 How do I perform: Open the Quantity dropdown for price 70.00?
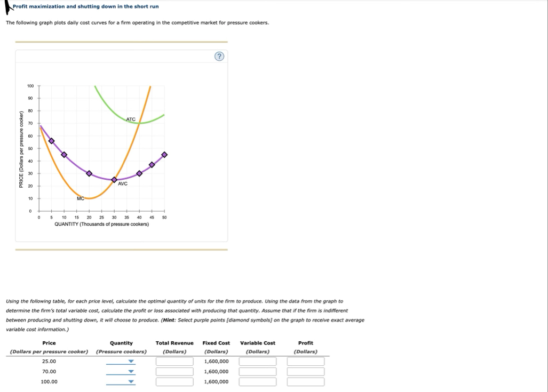130,372
